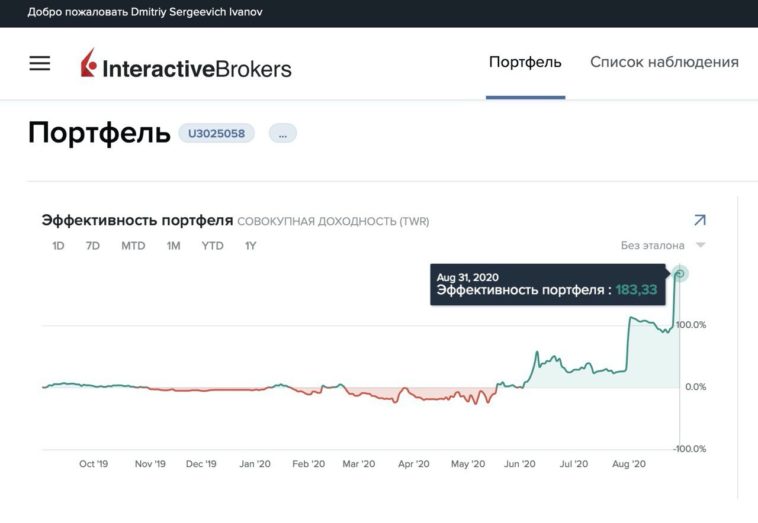Open the hamburger navigation menu
Image resolution: width=758 pixels, height=523 pixels.
point(39,63)
